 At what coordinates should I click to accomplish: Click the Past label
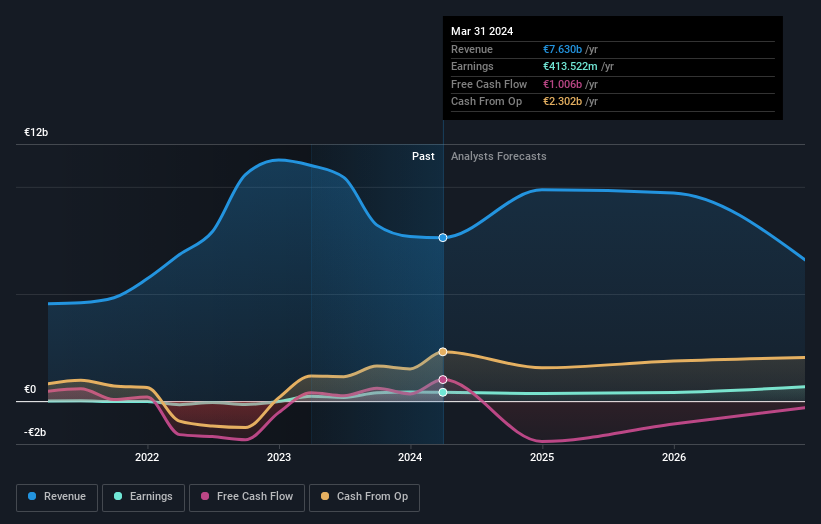tap(423, 157)
